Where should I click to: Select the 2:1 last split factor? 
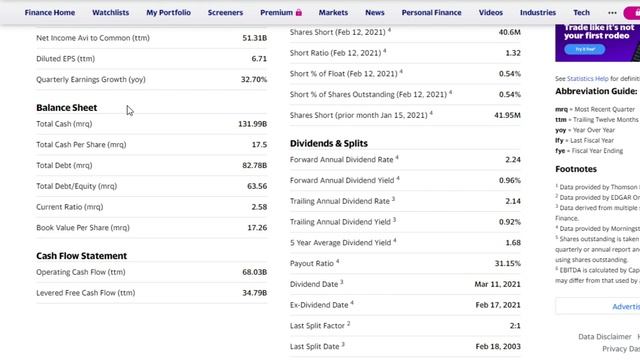click(515, 326)
